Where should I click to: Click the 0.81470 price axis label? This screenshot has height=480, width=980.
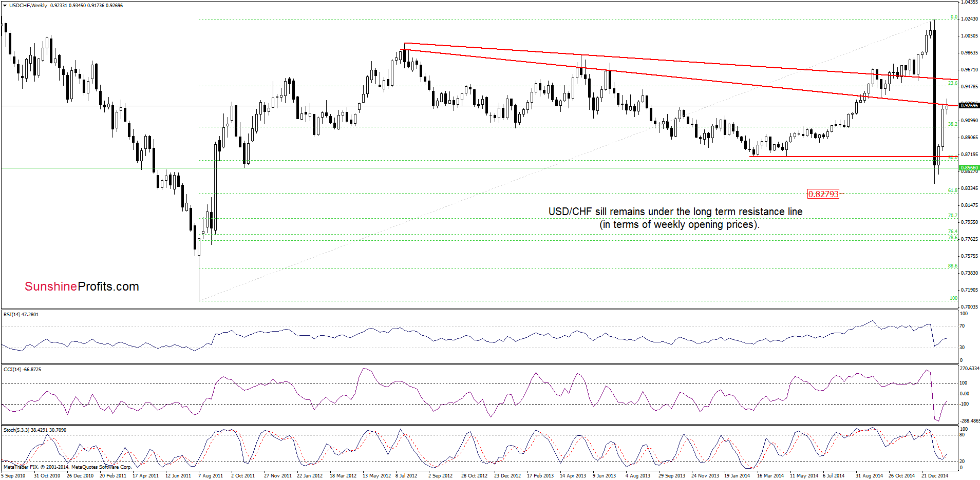tap(970, 205)
